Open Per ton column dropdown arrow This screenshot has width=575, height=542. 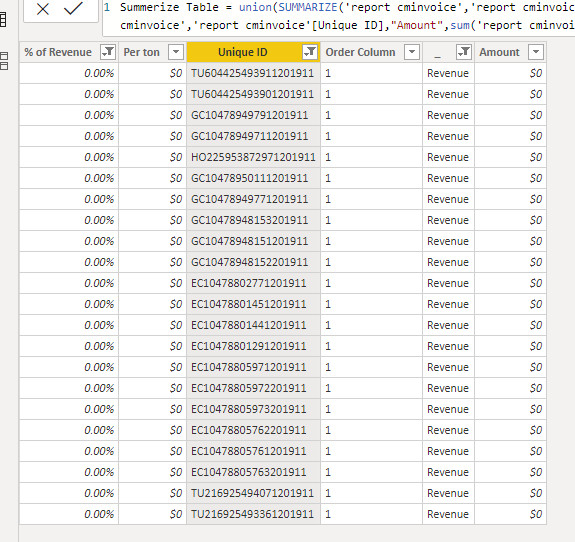point(176,52)
